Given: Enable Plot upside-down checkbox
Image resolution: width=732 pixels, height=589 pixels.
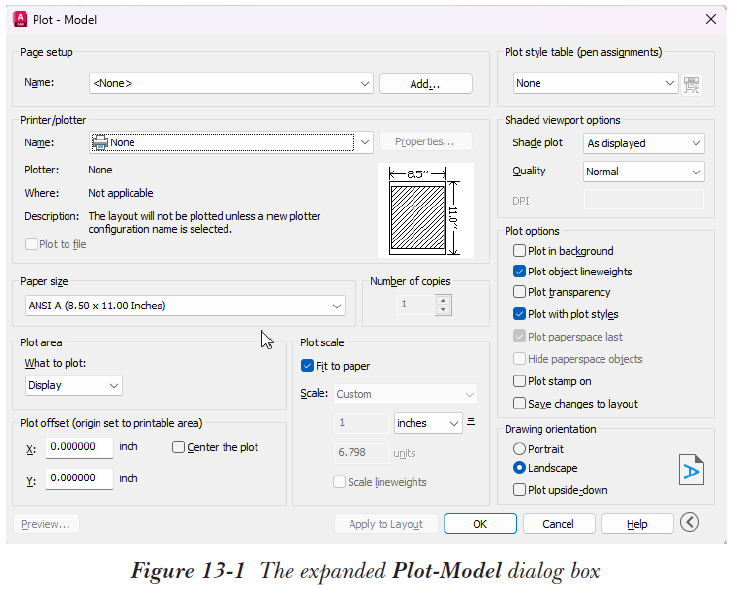Looking at the screenshot, I should click(x=519, y=490).
